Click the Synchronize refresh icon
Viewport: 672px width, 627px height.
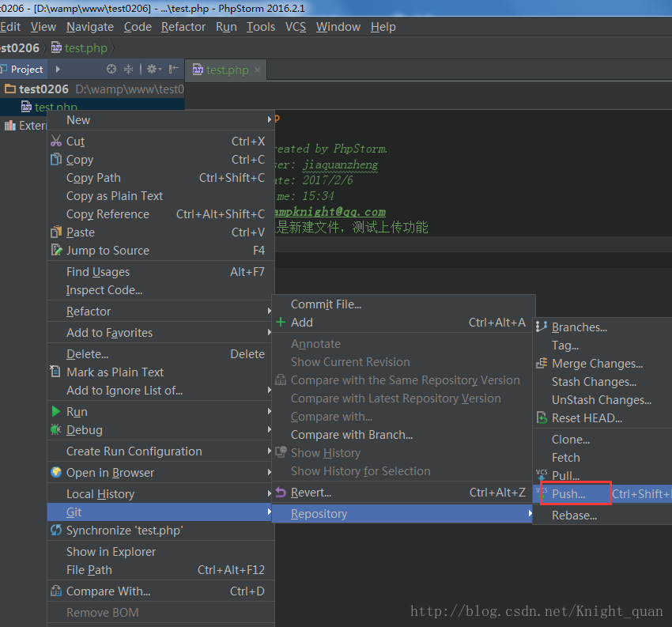pyautogui.click(x=56, y=530)
